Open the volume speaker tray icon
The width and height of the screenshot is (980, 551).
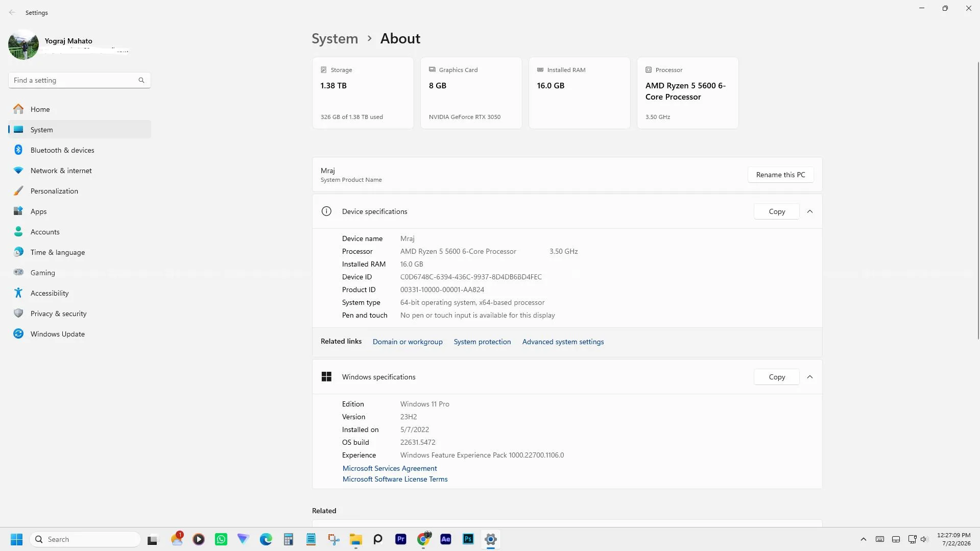click(x=924, y=539)
